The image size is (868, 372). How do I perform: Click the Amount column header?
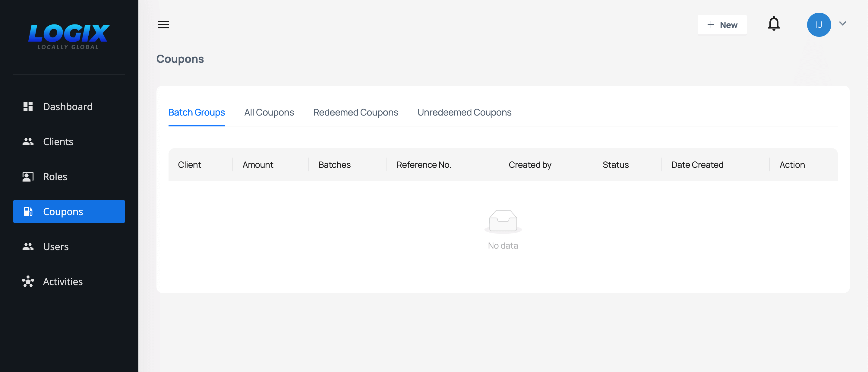[258, 165]
